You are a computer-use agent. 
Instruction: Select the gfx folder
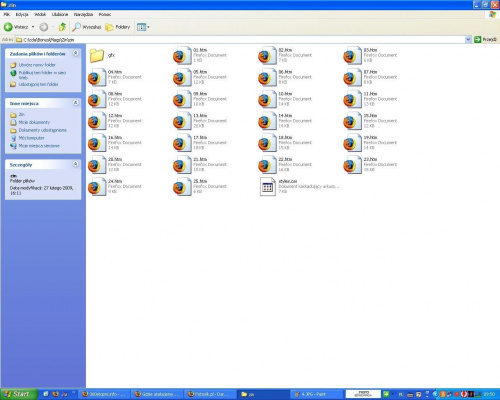[x=102, y=55]
